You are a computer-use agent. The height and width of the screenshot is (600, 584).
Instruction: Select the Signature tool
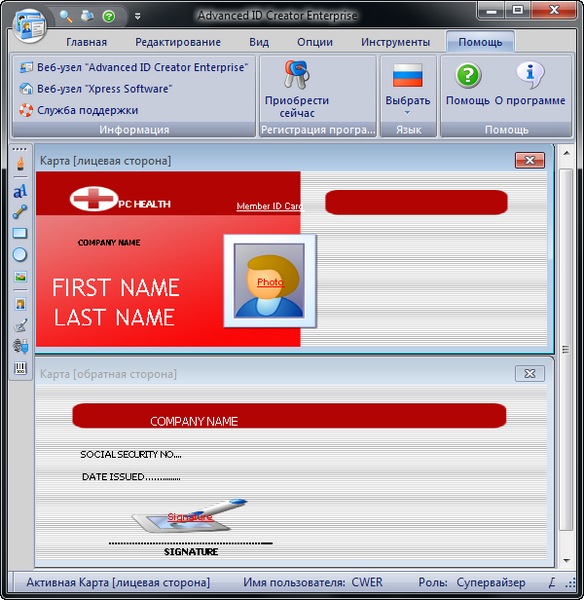(20, 325)
